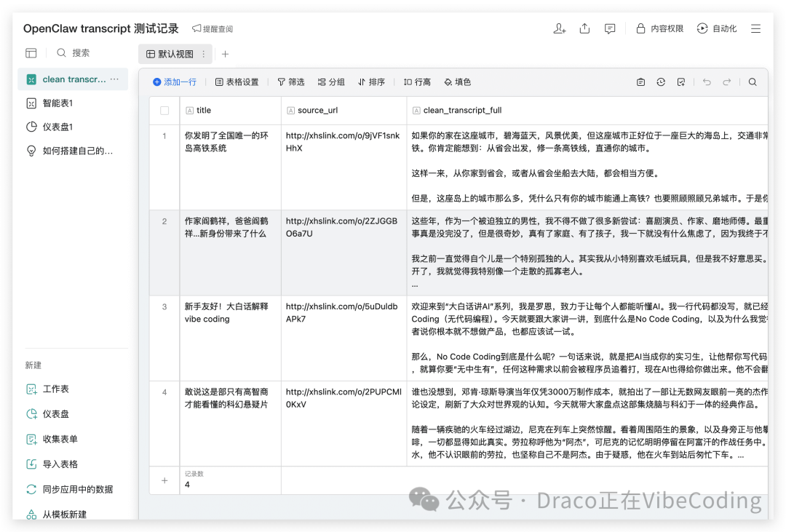The height and width of the screenshot is (532, 786).
Task: Click the Undo arrow icon
Action: pyautogui.click(x=707, y=82)
